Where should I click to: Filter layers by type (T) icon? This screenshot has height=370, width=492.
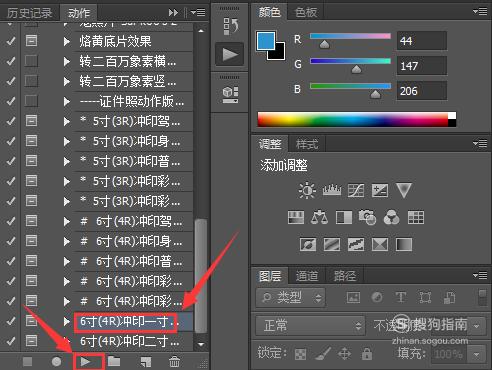pos(401,297)
